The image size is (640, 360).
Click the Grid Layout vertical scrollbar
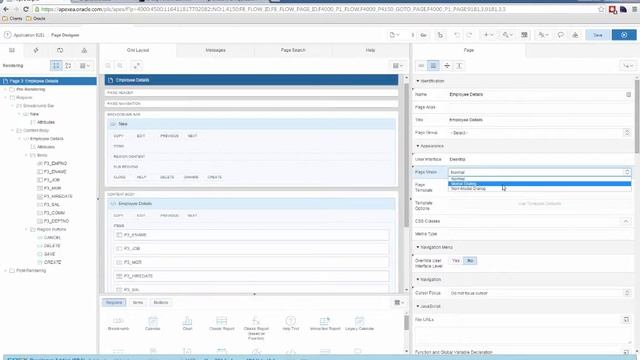(x=406, y=155)
